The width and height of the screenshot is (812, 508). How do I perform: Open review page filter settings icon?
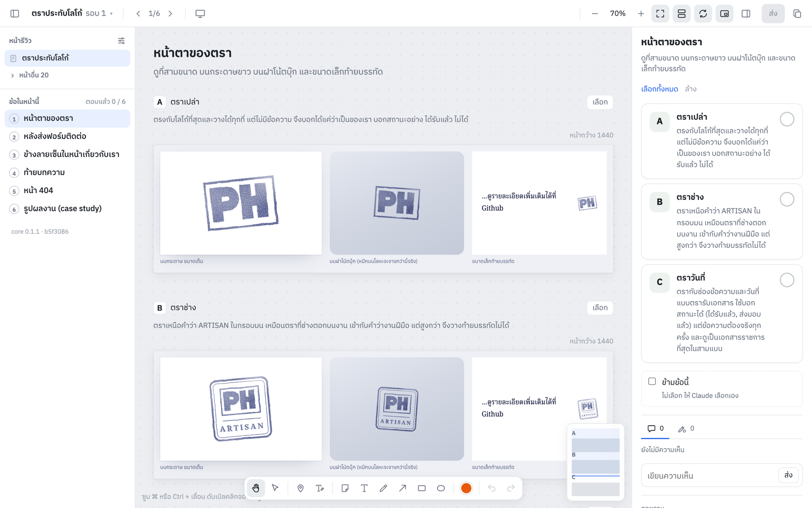click(x=121, y=41)
